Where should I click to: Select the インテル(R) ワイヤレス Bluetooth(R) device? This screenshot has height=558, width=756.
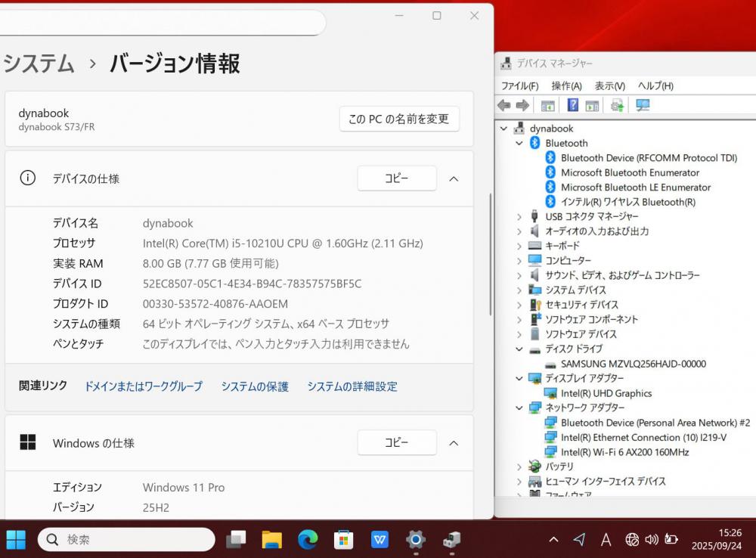coord(627,202)
